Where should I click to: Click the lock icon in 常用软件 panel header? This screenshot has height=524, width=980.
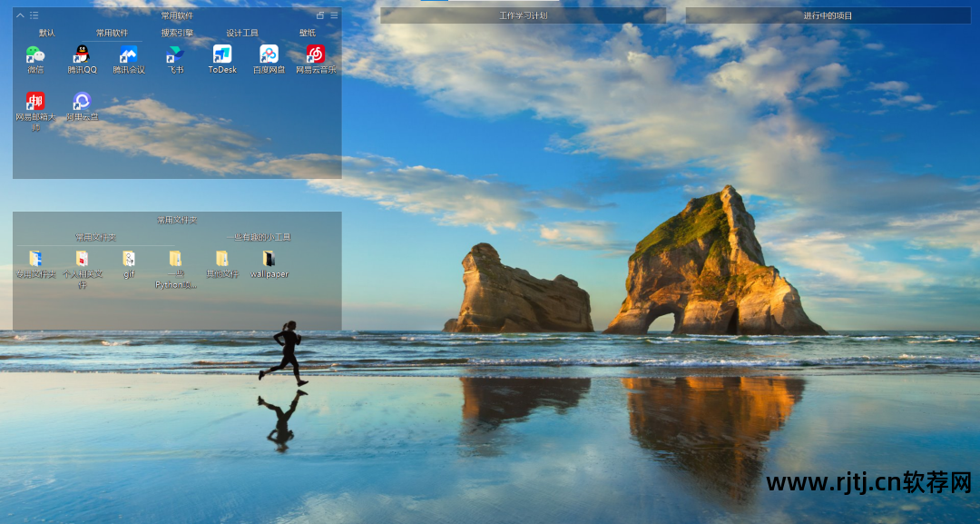320,15
